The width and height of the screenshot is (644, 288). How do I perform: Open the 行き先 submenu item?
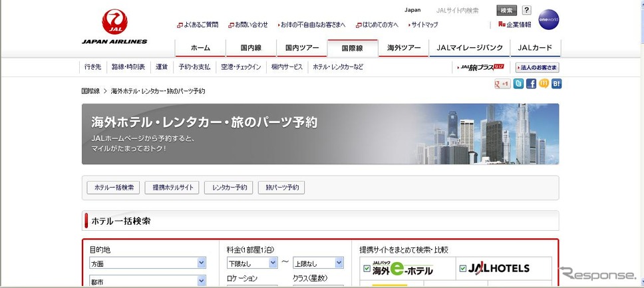coord(93,67)
